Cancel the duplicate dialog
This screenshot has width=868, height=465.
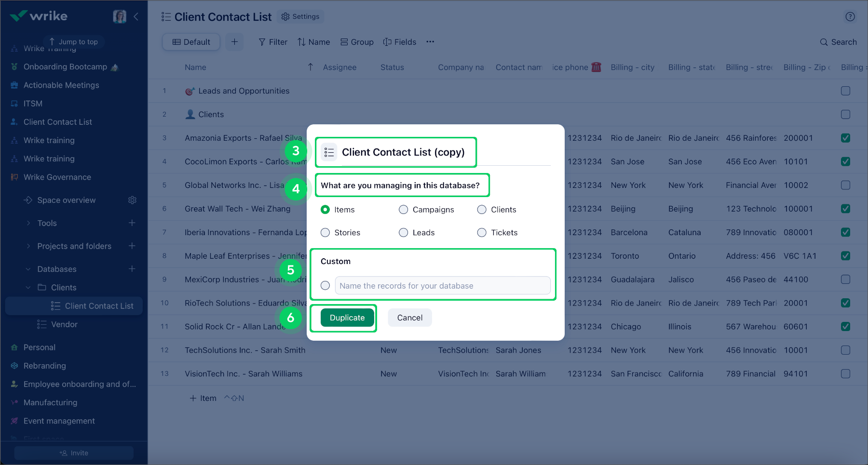pos(409,318)
